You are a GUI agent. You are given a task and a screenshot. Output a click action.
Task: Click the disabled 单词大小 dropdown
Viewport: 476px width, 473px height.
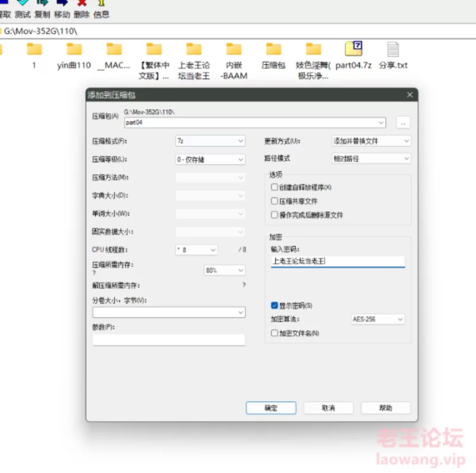210,214
